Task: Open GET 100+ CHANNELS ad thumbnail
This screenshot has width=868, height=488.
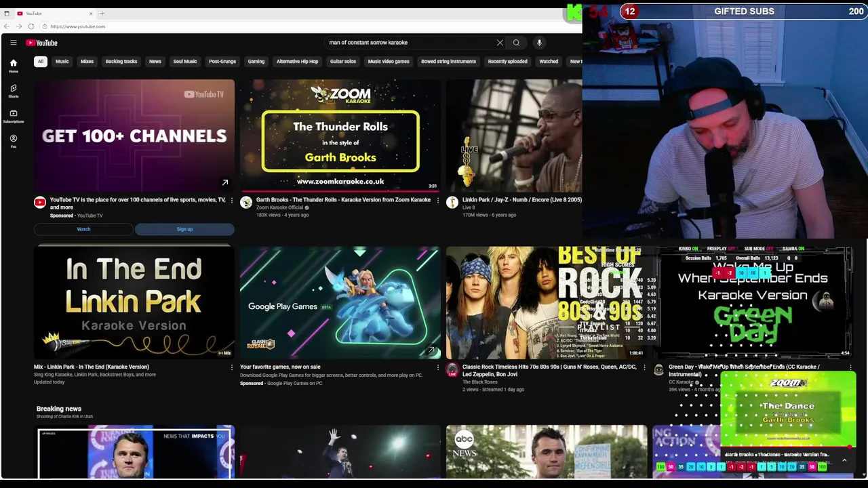Action: [x=134, y=136]
